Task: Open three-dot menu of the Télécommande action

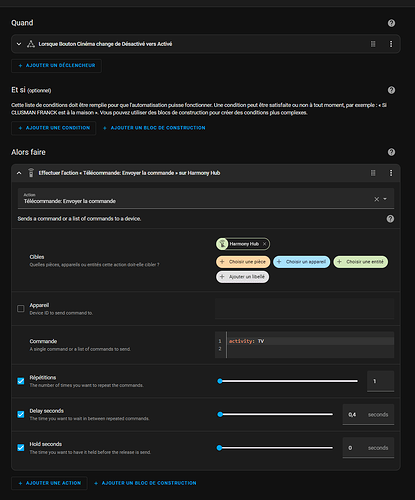Action: point(391,173)
